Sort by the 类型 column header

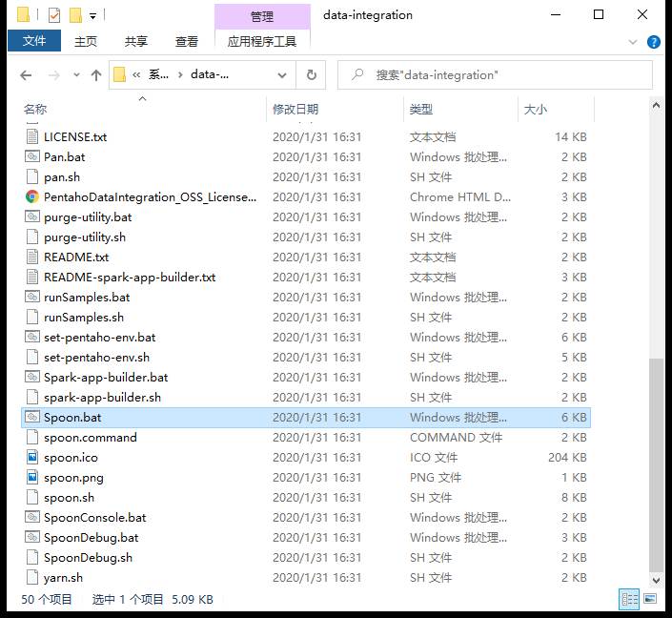(x=421, y=109)
